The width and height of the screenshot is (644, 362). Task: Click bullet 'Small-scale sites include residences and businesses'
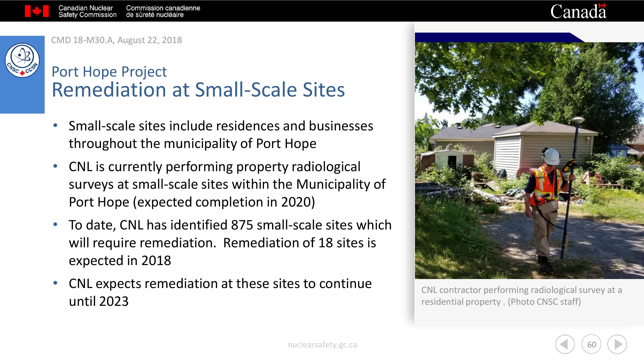[221, 135]
